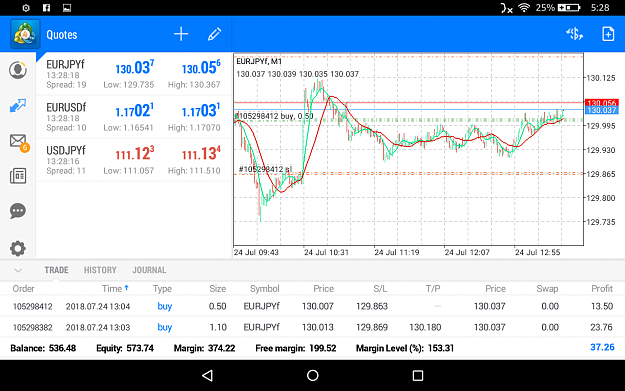Click USDJPYf ask price 111.134

coord(201,154)
